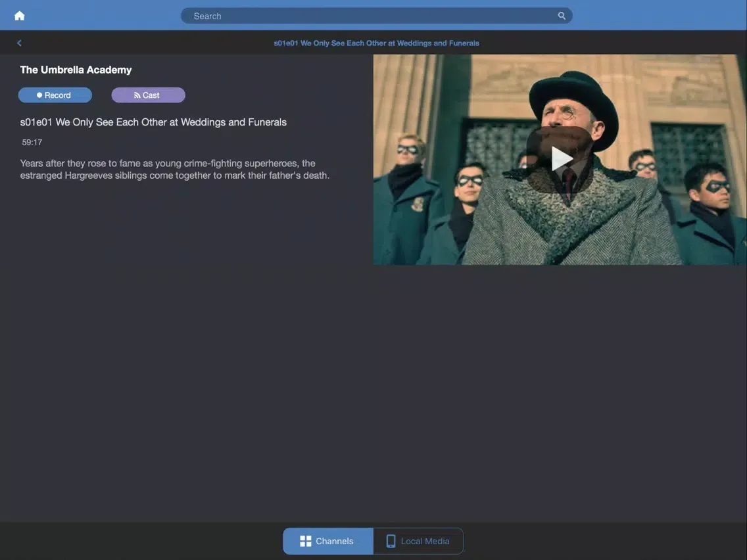Viewport: 747px width, 560px height.
Task: Cast the episode to a device
Action: point(148,95)
